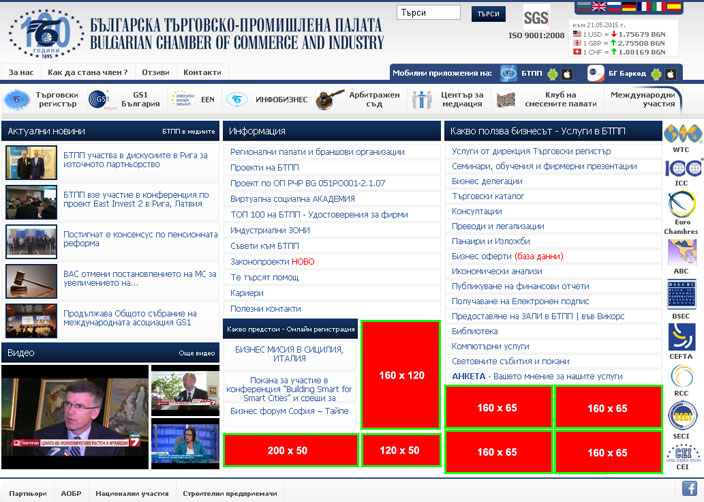This screenshot has height=502, width=704.
Task: Open 'Преводи и легализации' link
Action: pyautogui.click(x=498, y=226)
